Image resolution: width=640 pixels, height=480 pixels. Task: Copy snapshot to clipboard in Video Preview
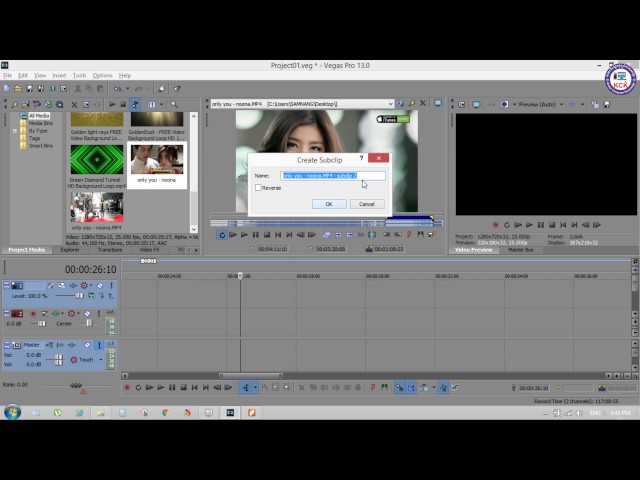point(595,104)
